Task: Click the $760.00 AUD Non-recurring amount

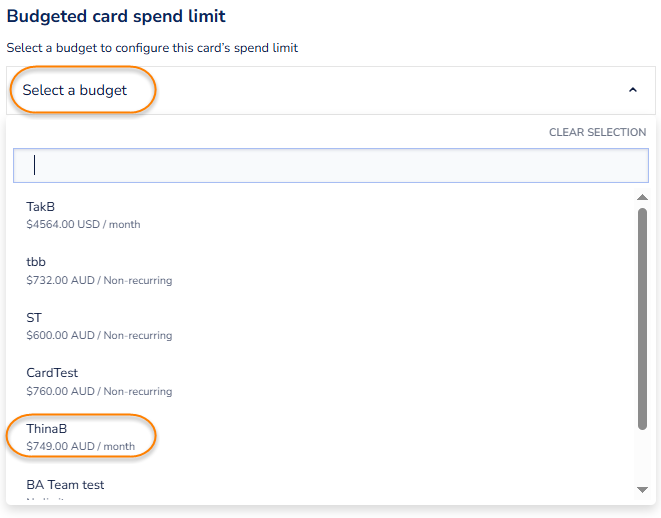Action: point(99,392)
